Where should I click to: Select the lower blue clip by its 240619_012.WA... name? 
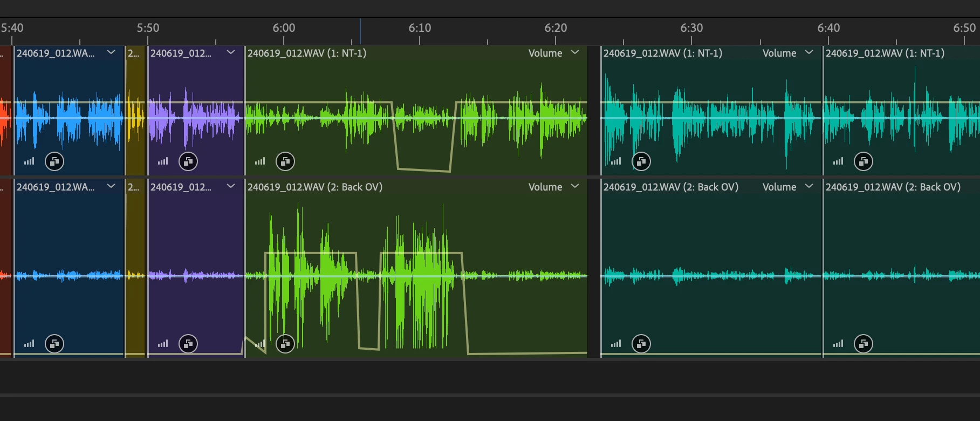(x=56, y=187)
